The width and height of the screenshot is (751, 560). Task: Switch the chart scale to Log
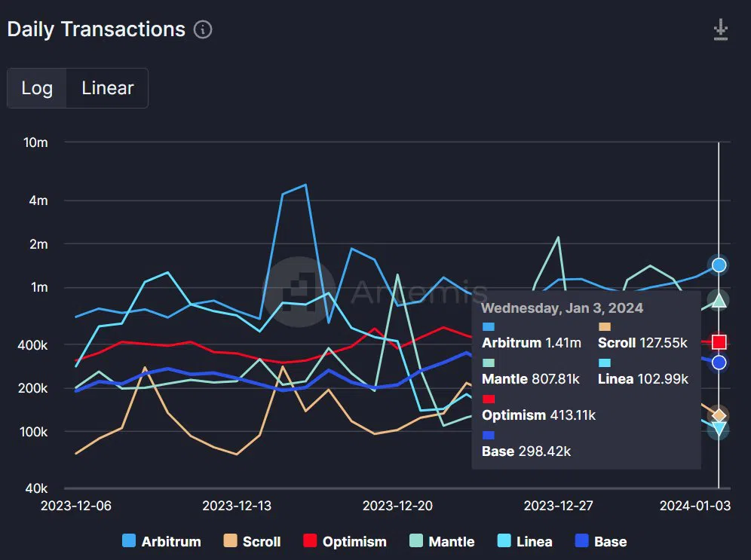(x=37, y=88)
